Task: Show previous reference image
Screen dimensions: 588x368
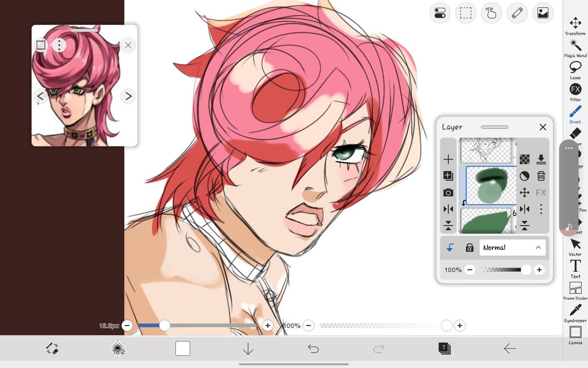Action: tap(41, 96)
